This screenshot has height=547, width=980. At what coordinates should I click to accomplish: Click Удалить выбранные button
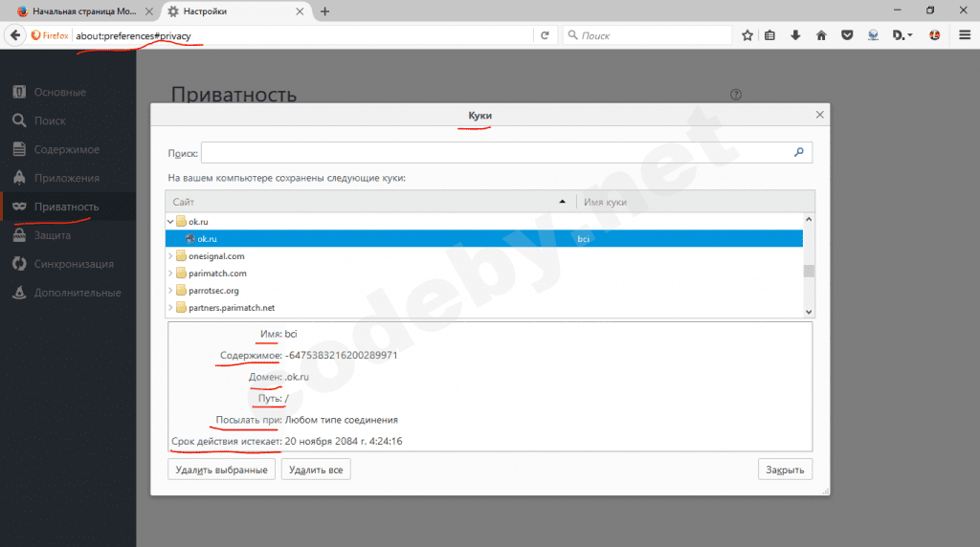[221, 470]
